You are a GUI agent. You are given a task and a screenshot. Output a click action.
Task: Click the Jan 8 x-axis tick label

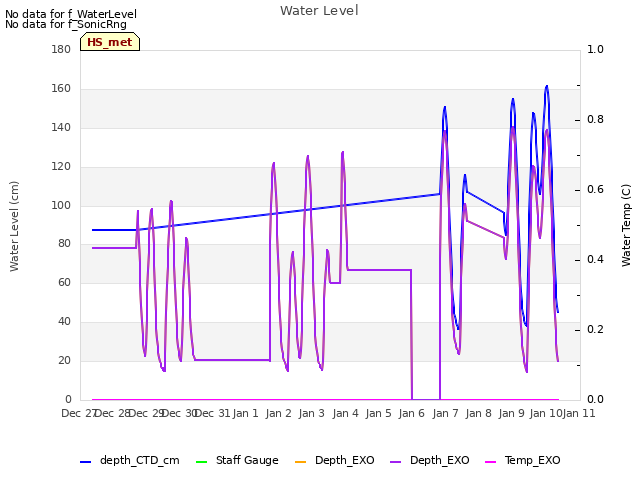[478, 413]
